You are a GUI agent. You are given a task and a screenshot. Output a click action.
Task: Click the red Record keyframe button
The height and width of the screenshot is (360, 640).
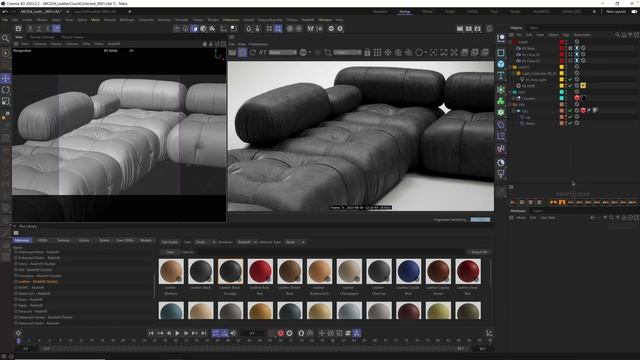click(x=280, y=333)
